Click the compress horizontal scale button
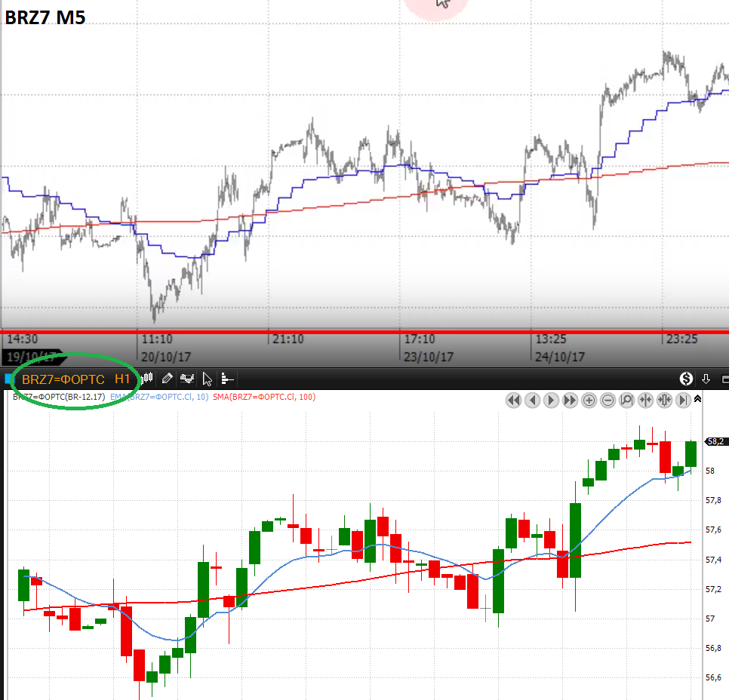This screenshot has height=700, width=729. (645, 401)
